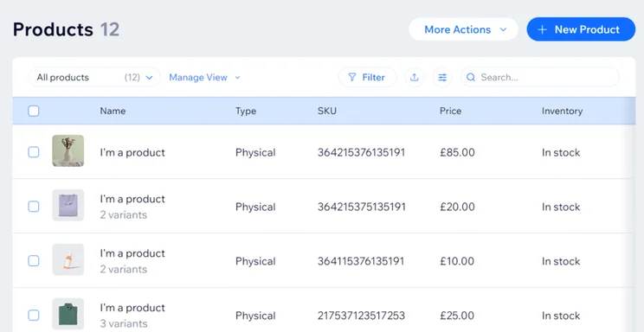Click 'In stock' in the £25.00 row
This screenshot has height=332, width=644.
[x=561, y=316]
